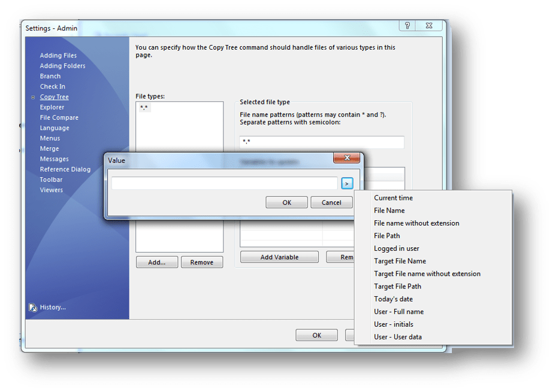Click the Value dialog text field
The height and width of the screenshot is (392, 553).
point(225,183)
